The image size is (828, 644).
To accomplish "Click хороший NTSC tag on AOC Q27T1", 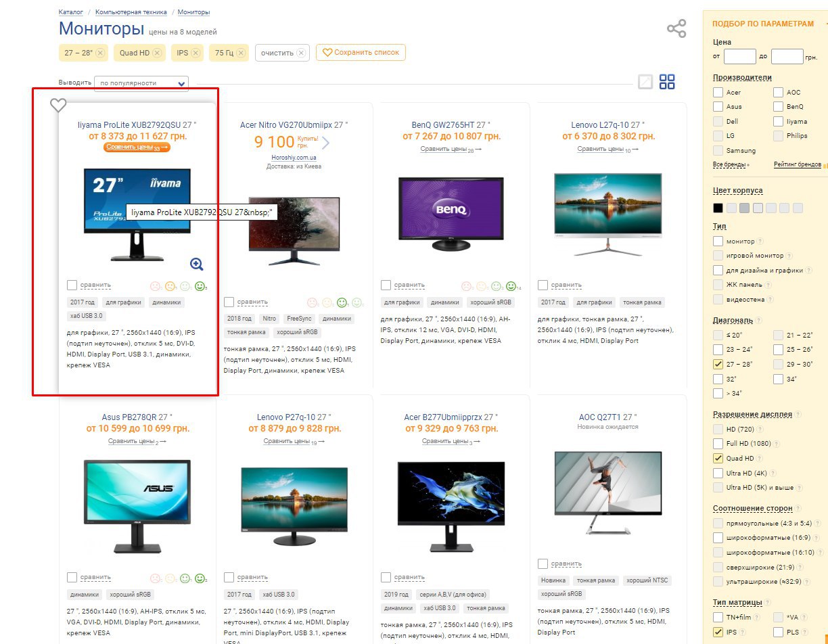I will 647,580.
